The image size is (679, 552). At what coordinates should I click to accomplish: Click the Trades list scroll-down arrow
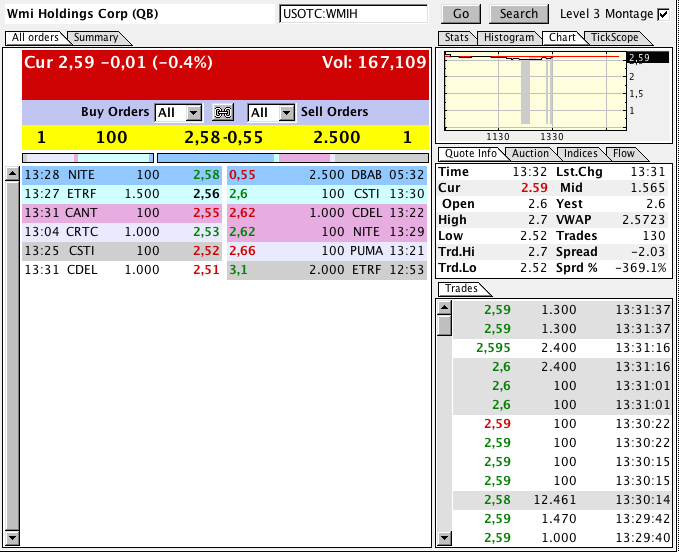coord(444,539)
